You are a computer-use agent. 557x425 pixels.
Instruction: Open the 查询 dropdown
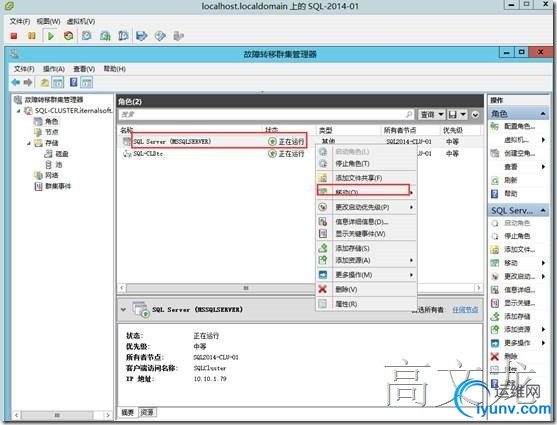(431, 114)
